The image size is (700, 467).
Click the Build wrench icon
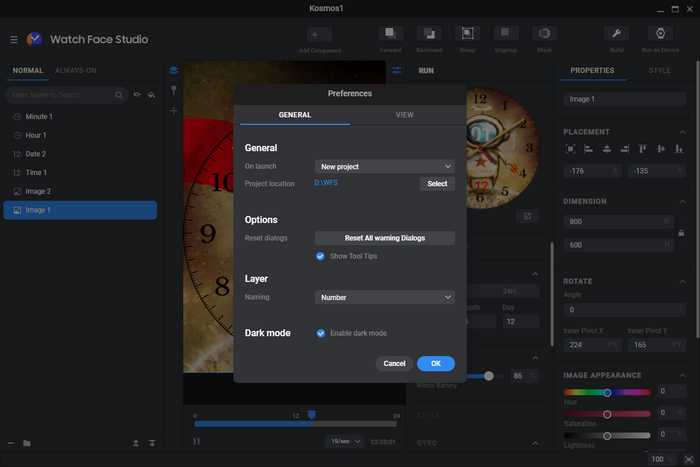click(617, 34)
